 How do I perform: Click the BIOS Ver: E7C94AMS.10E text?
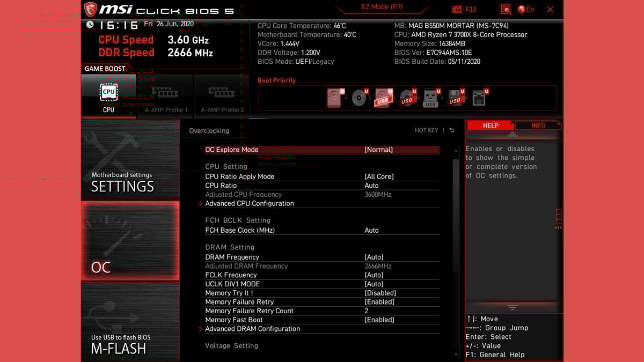click(433, 53)
